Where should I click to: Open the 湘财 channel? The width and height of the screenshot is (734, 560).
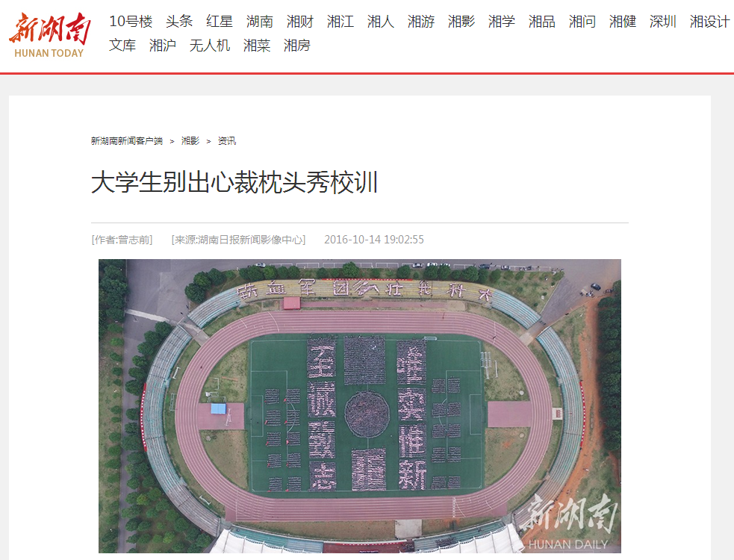(300, 22)
